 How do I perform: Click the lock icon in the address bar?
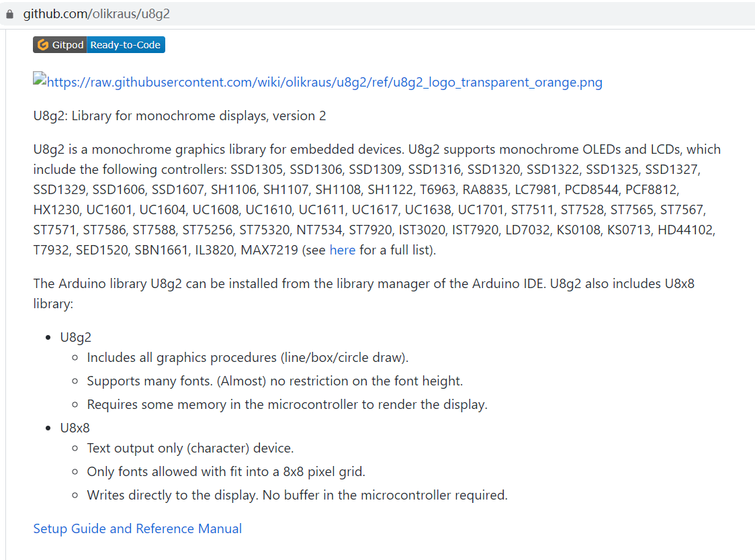pyautogui.click(x=9, y=13)
